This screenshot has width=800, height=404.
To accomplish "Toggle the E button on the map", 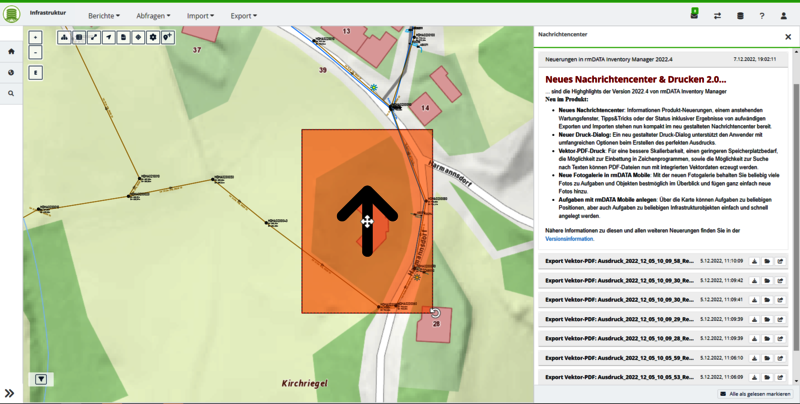I will (x=36, y=73).
